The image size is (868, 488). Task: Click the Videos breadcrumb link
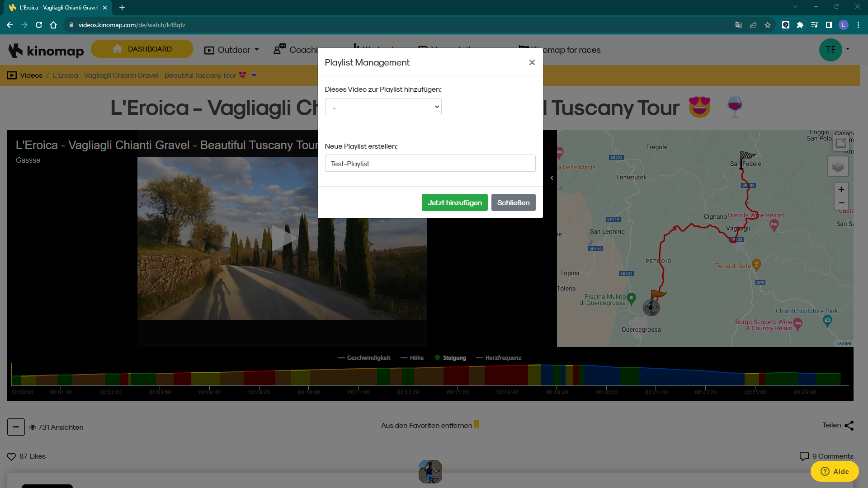click(x=31, y=75)
